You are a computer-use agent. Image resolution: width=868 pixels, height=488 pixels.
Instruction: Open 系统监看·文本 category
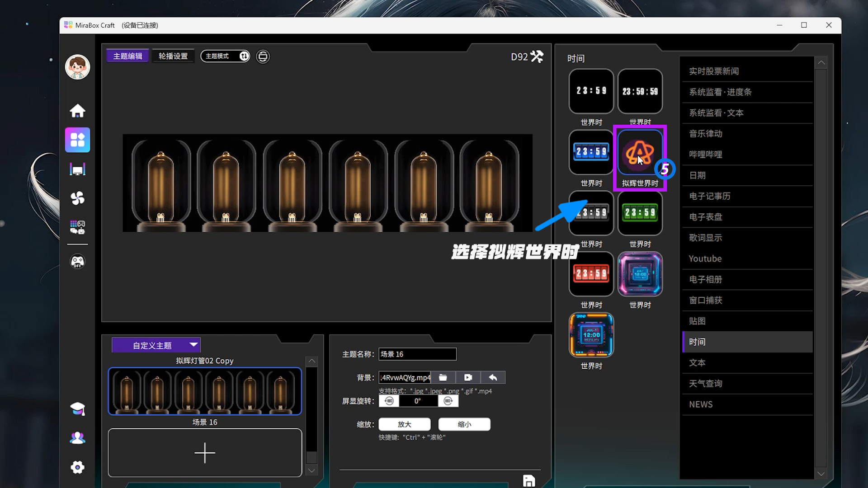click(x=747, y=113)
